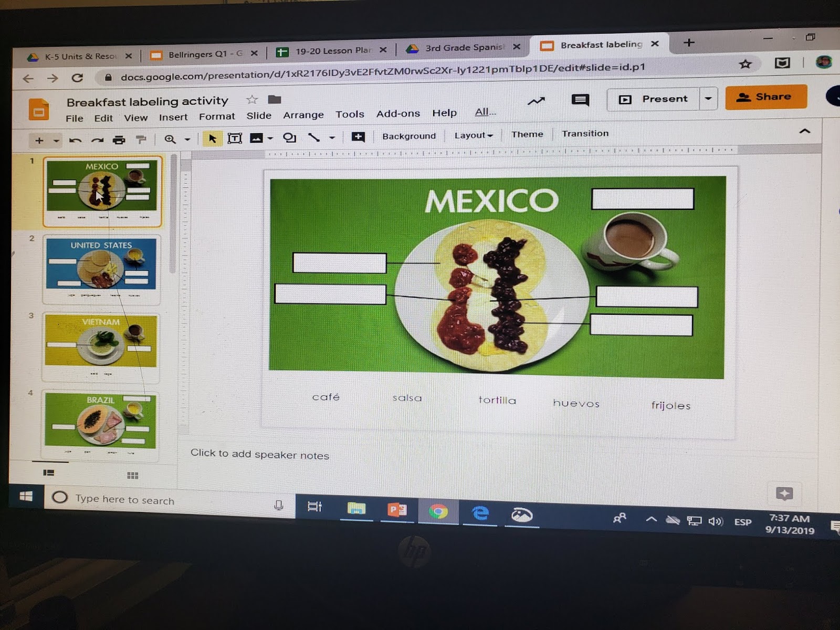This screenshot has width=840, height=630.
Task: Click the Zoom tool in the toolbar
Action: click(x=169, y=138)
